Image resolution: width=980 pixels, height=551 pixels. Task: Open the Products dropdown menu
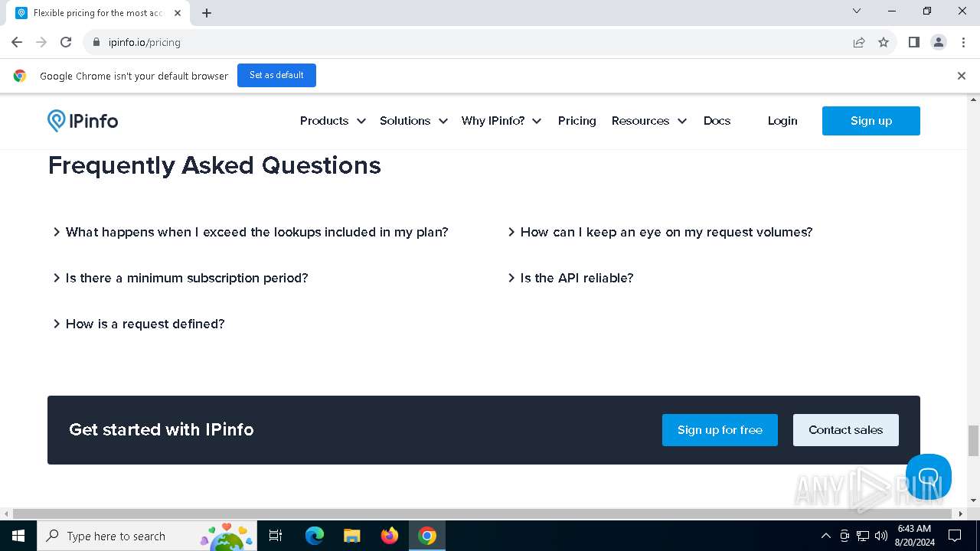click(332, 121)
